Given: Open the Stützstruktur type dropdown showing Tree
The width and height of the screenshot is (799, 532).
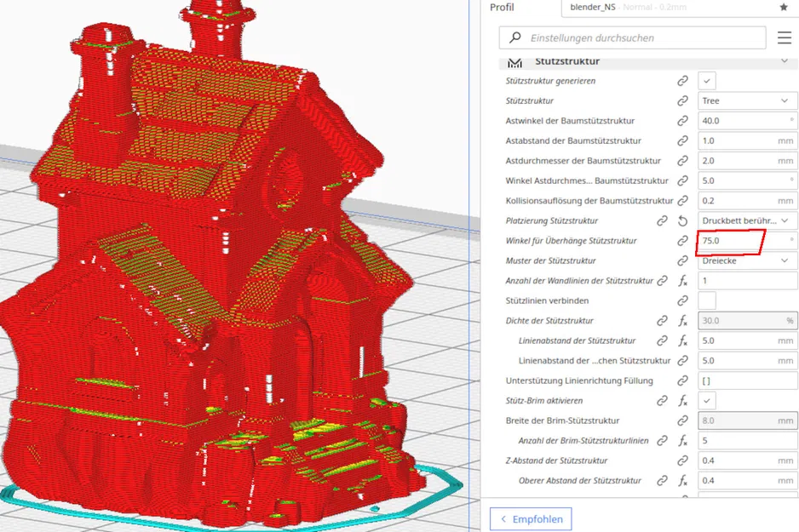Looking at the screenshot, I should [748, 100].
